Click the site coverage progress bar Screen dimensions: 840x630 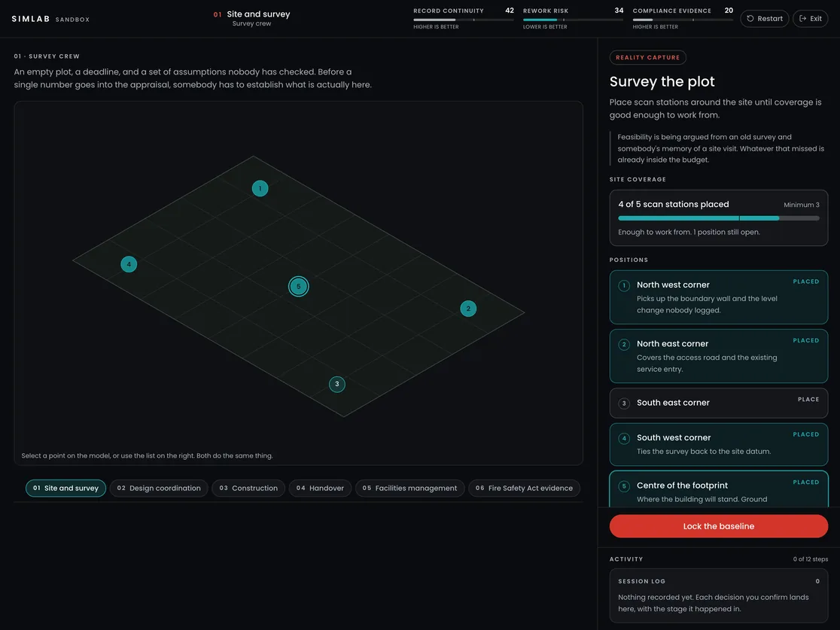(718, 218)
